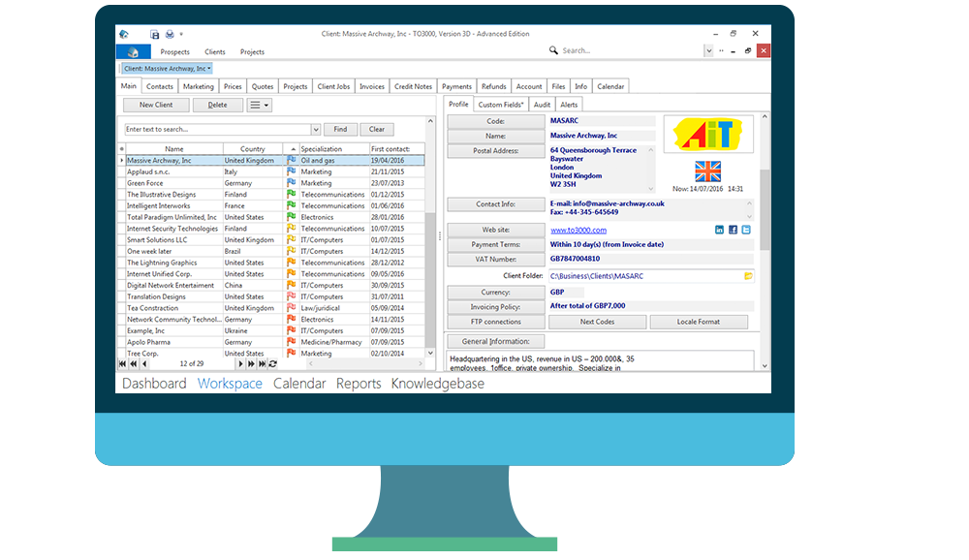This screenshot has width=969, height=560.
Task: Expand the hamburger menu next to Delete
Action: [260, 105]
